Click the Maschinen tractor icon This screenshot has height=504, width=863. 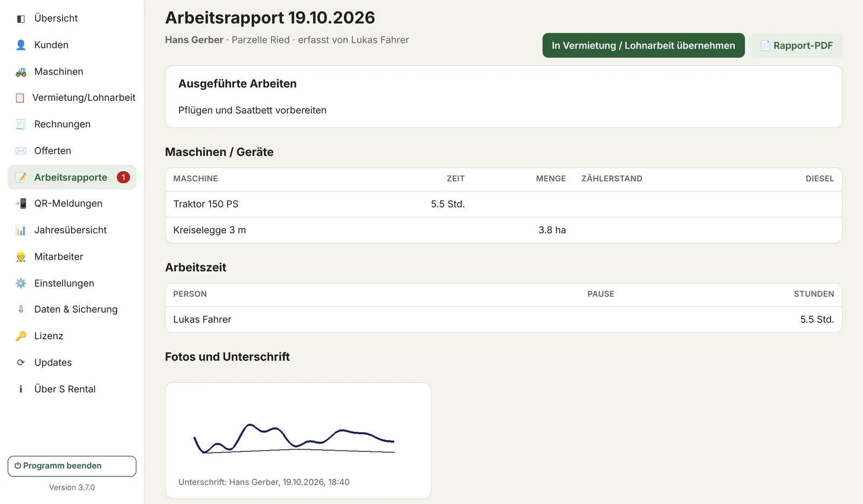click(x=21, y=72)
